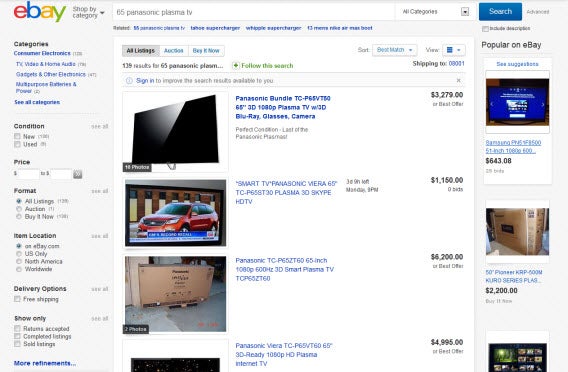Click see all next to Show only

click(100, 318)
